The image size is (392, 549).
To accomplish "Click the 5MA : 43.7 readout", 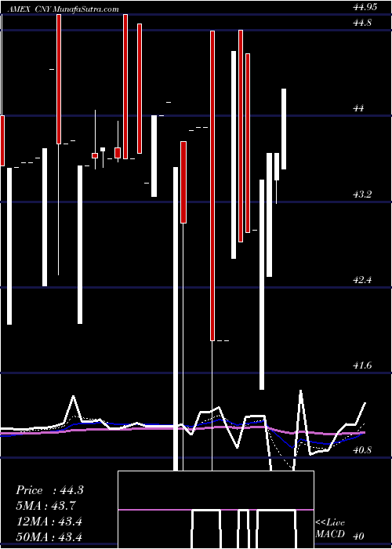I will click(x=45, y=506).
